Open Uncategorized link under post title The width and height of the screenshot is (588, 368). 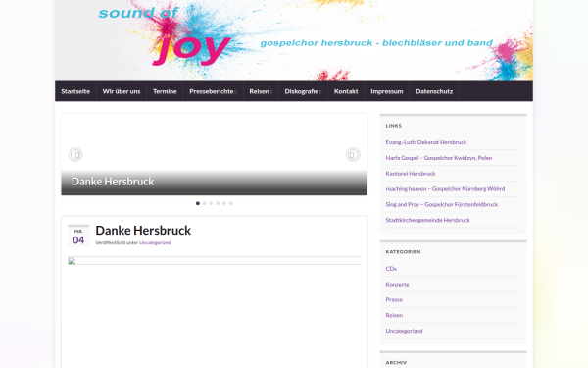(x=155, y=243)
